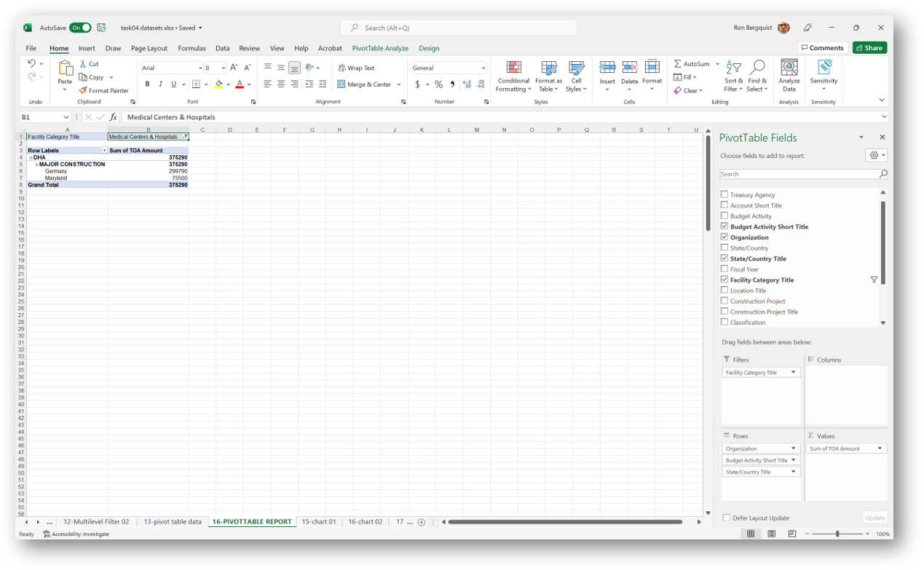The image size is (924, 570).
Task: Select the Format Painter tool
Action: point(104,90)
